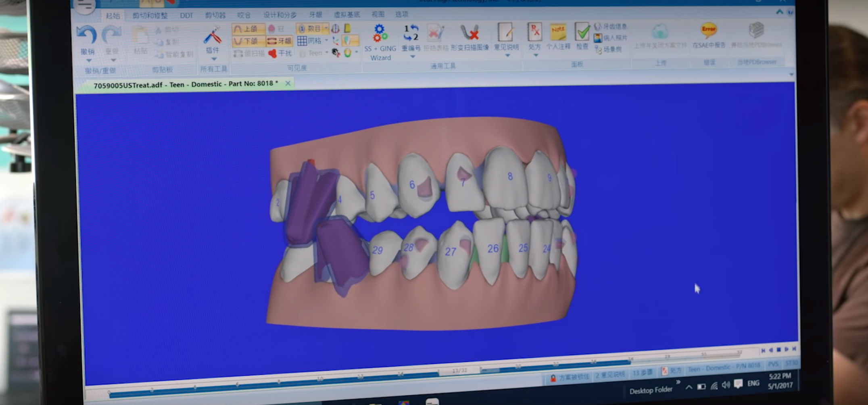Toggle gingiva (牙龈) visibility
Viewport: 868px width, 405px height.
[x=279, y=41]
